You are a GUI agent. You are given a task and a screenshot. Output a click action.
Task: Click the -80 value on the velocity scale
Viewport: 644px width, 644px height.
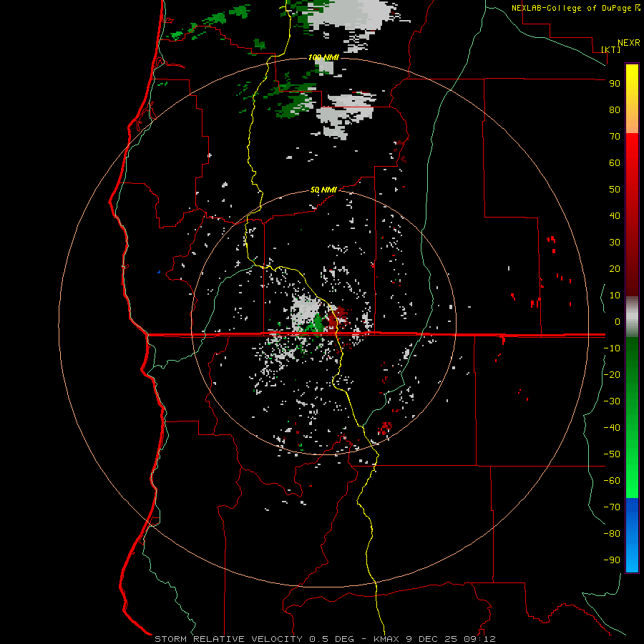click(612, 534)
